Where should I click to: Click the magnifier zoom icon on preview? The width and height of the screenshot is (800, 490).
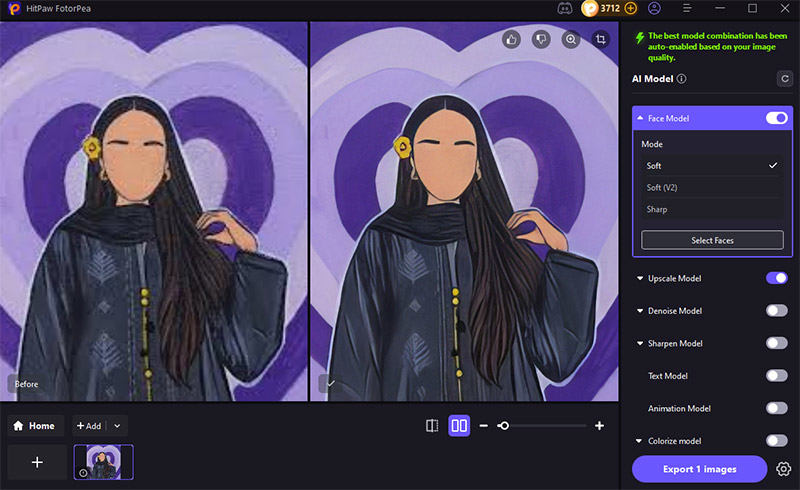pos(571,39)
